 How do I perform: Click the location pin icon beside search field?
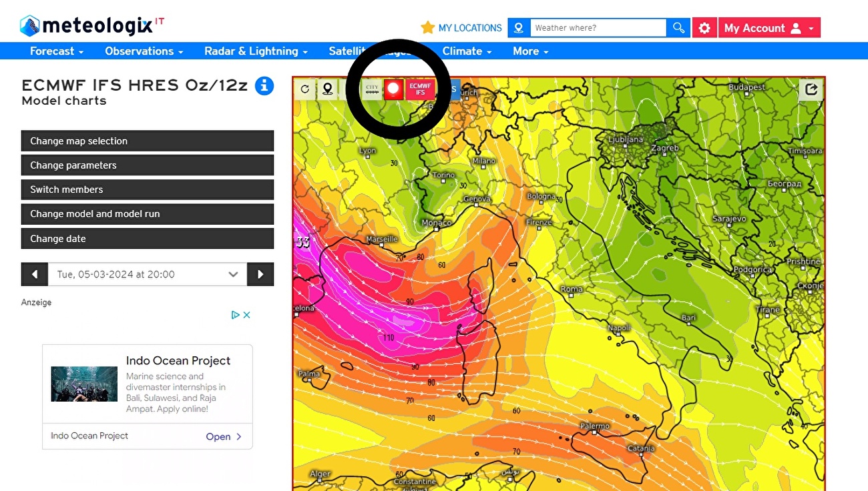click(519, 28)
